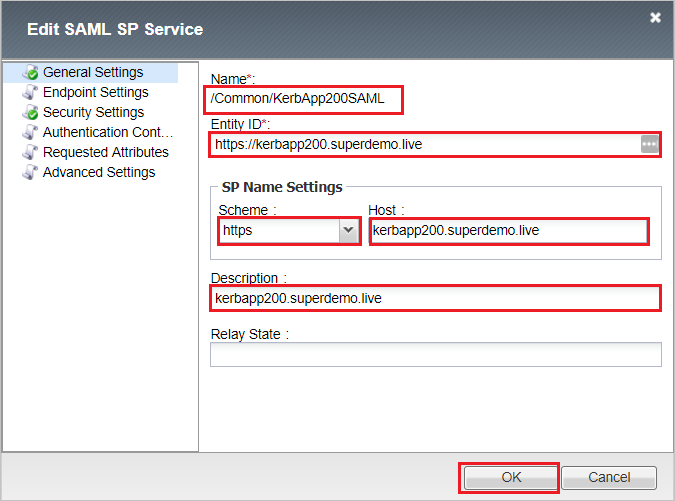Open Advanced Settings section
This screenshot has width=675, height=501.
tap(99, 172)
